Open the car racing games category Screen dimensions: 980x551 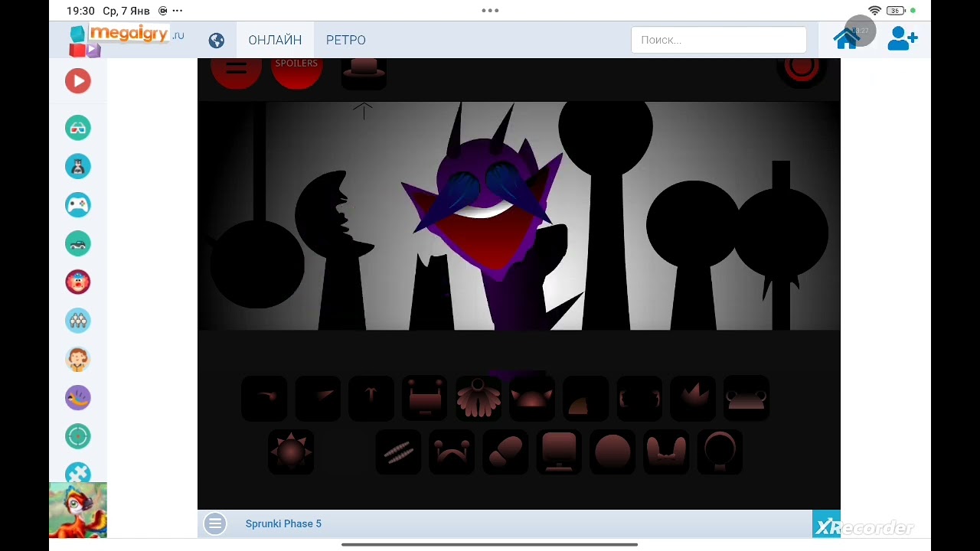tap(78, 243)
